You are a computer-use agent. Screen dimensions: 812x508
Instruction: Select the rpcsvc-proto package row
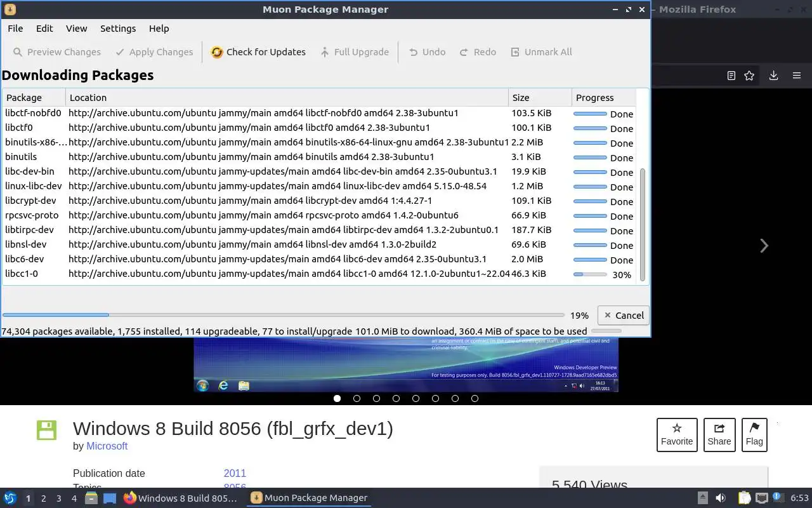[x=319, y=216]
